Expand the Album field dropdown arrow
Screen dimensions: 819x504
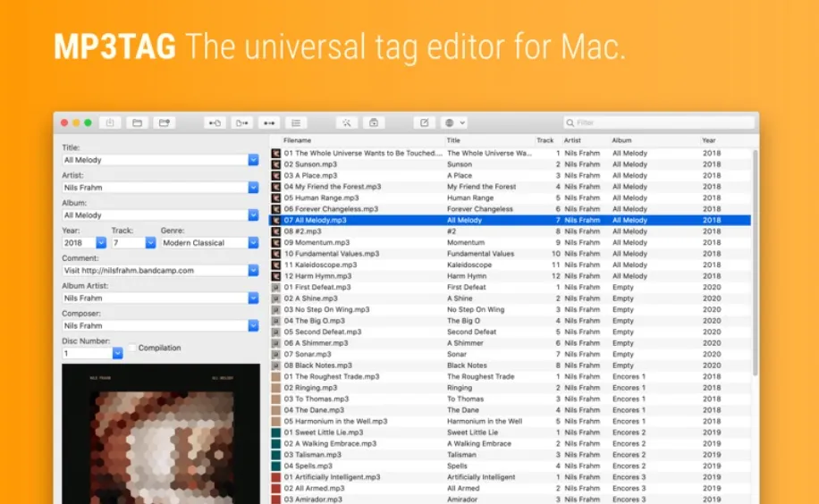[x=253, y=215]
